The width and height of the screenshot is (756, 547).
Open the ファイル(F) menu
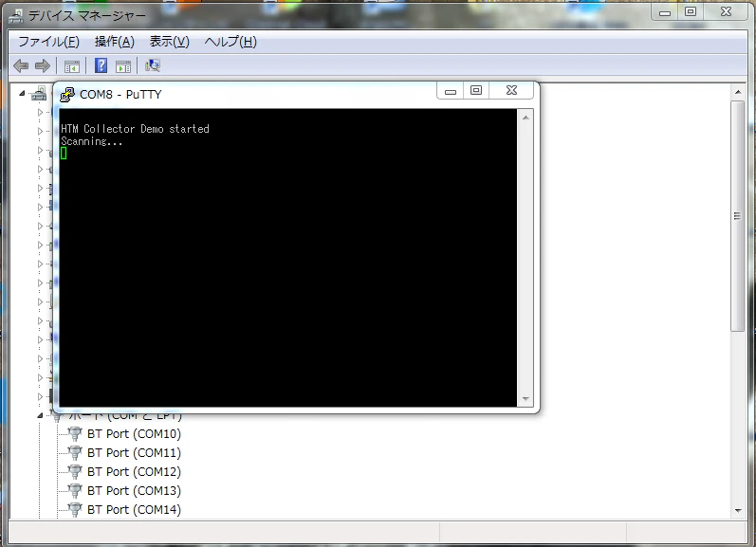click(48, 42)
